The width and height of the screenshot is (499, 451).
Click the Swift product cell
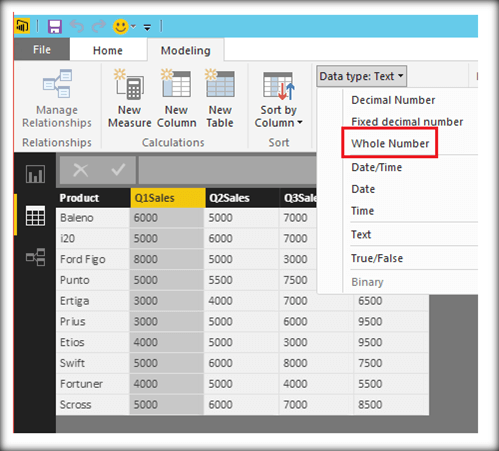pos(93,363)
